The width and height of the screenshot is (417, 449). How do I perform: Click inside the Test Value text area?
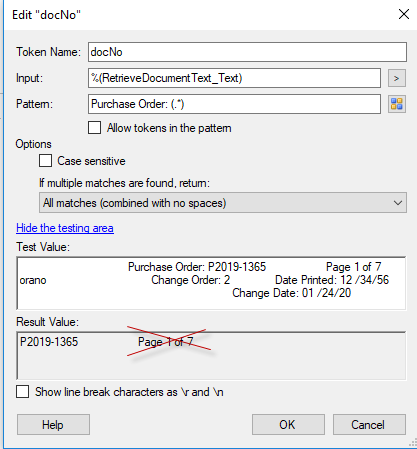(x=211, y=283)
